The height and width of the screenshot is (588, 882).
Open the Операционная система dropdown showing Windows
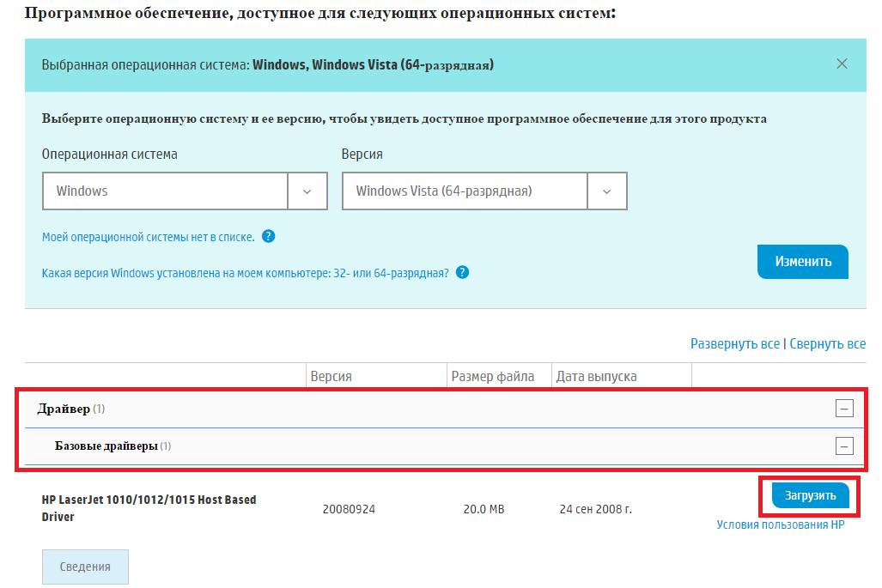165,191
